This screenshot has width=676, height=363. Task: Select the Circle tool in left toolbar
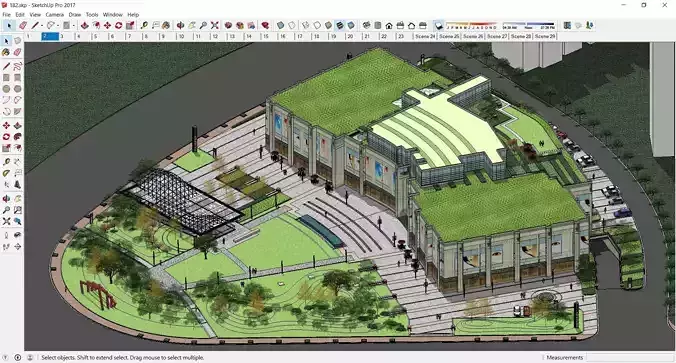click(6, 89)
